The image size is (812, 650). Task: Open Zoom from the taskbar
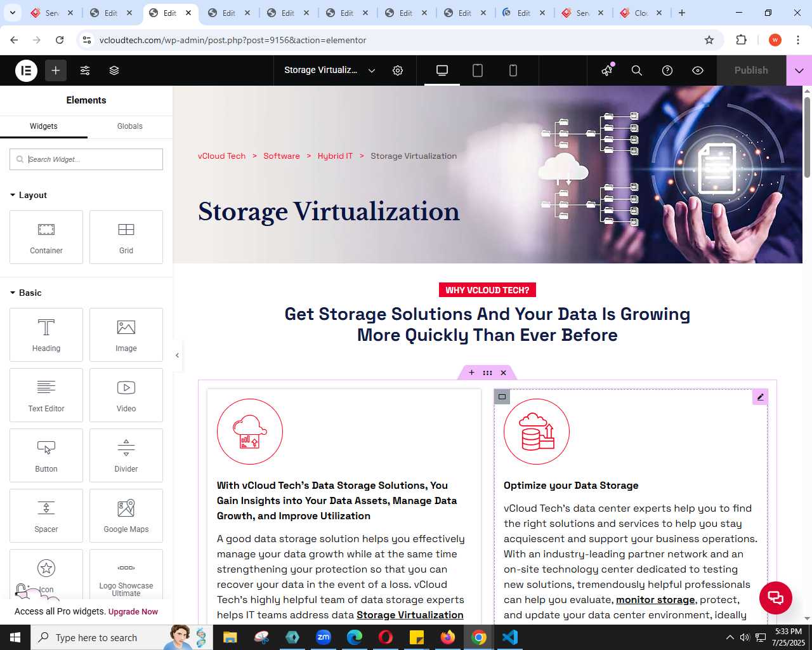click(324, 637)
